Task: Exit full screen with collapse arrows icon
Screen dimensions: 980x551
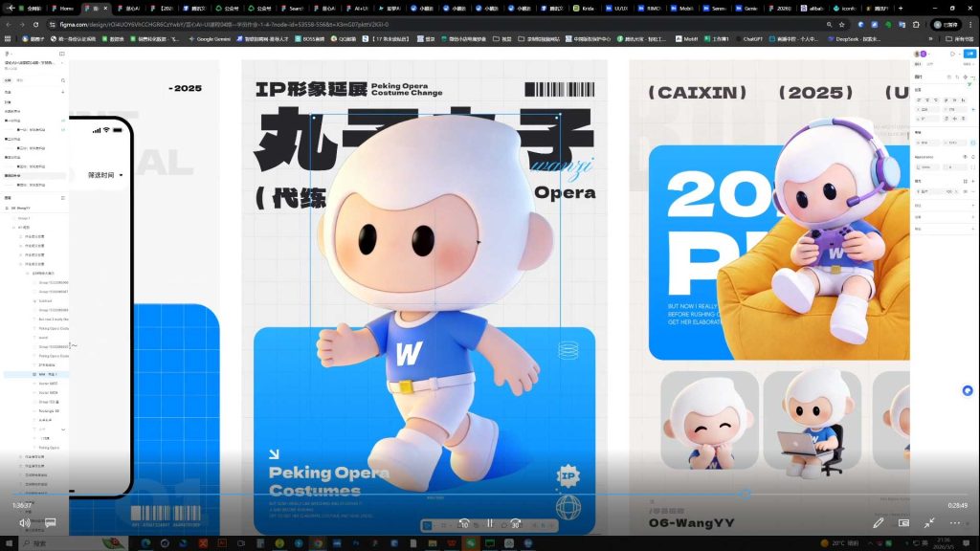Action: click(x=929, y=523)
